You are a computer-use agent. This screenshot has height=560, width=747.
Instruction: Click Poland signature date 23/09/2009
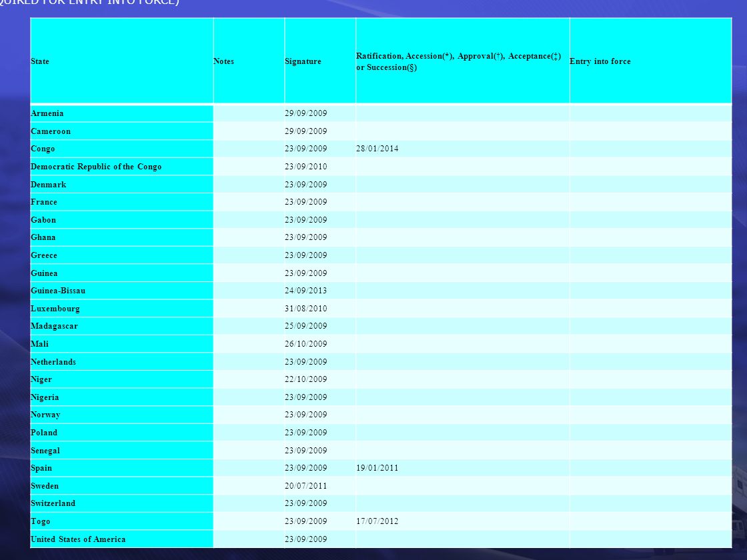pos(306,433)
